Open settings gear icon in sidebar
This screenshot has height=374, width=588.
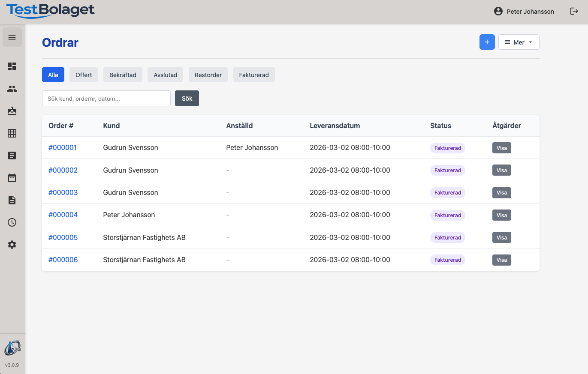[12, 245]
